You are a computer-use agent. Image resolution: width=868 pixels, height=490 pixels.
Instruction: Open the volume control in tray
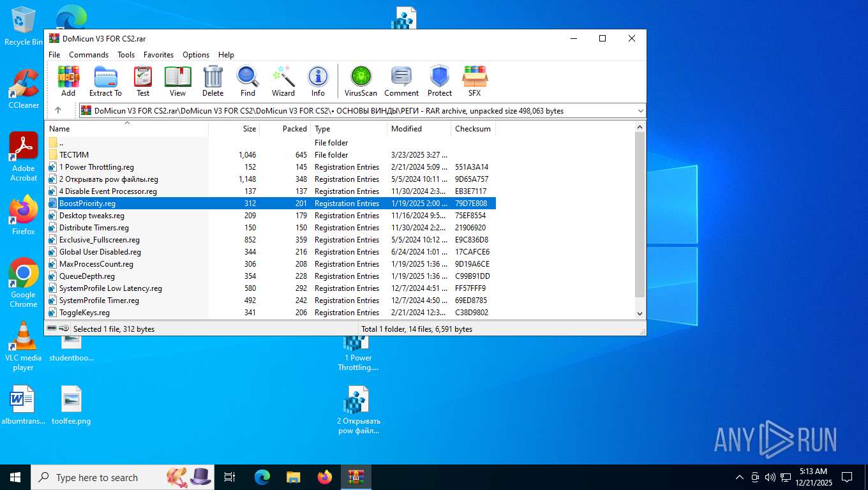770,477
